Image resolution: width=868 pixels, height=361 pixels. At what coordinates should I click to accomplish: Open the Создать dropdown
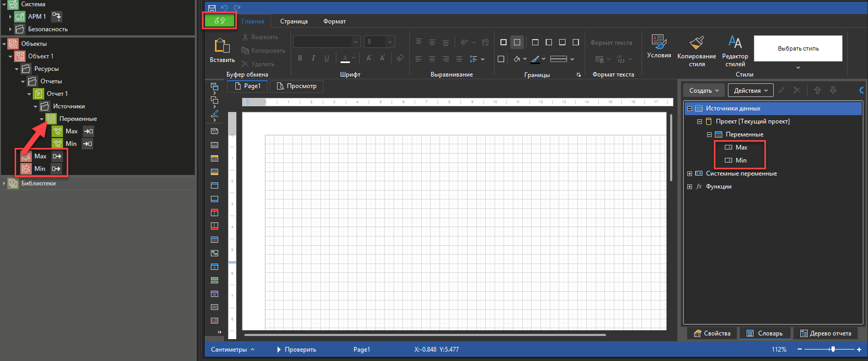click(x=704, y=90)
